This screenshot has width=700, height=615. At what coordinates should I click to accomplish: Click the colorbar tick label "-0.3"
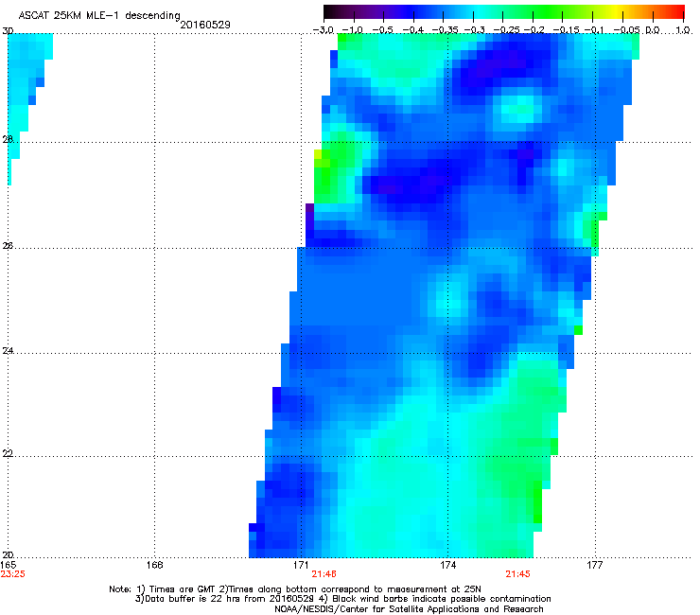[x=474, y=30]
